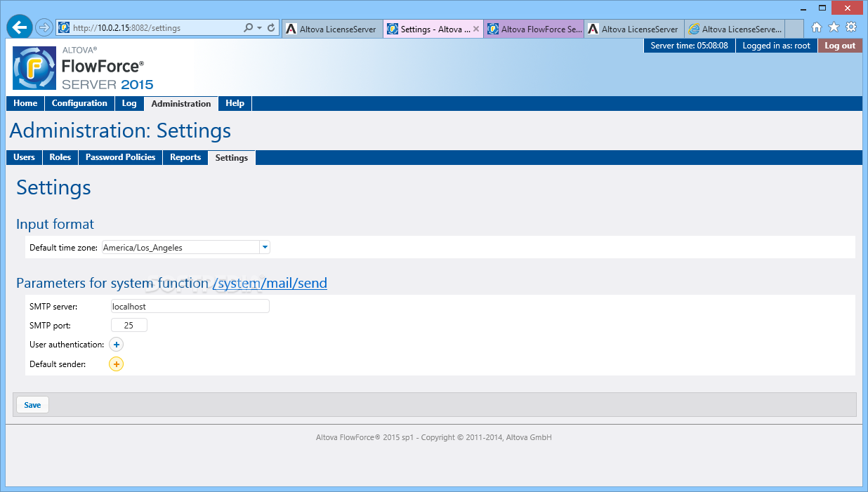Add User authentication with plus icon

click(x=117, y=345)
